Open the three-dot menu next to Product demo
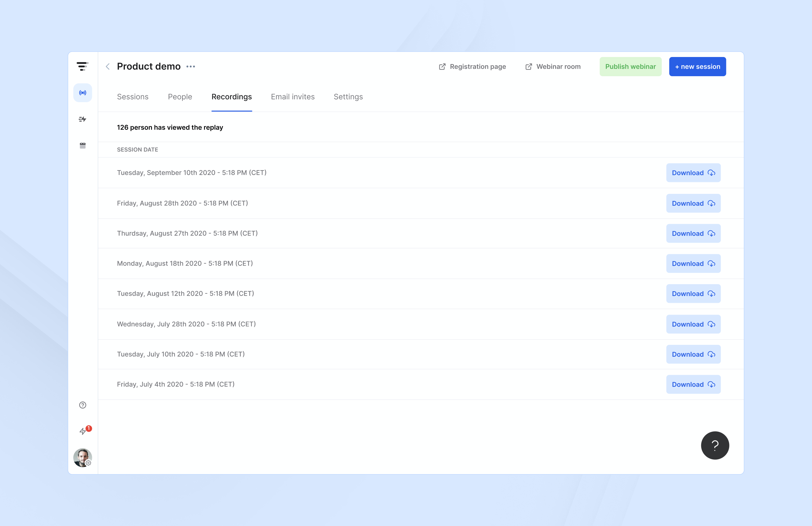This screenshot has height=526, width=812. 191,66
